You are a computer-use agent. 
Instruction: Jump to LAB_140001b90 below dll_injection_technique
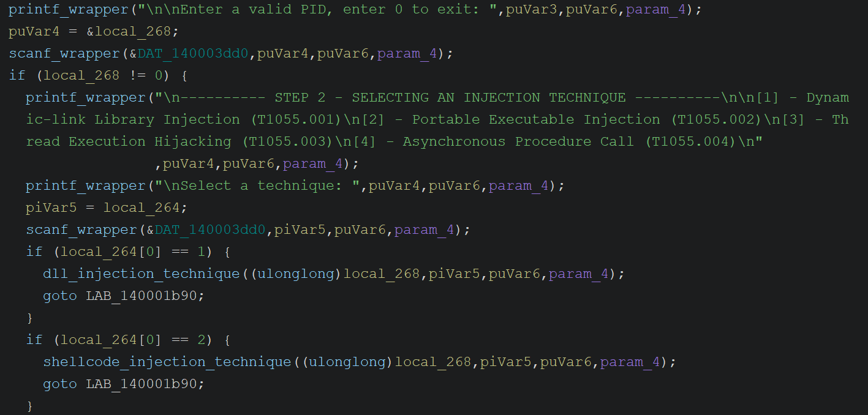point(145,296)
